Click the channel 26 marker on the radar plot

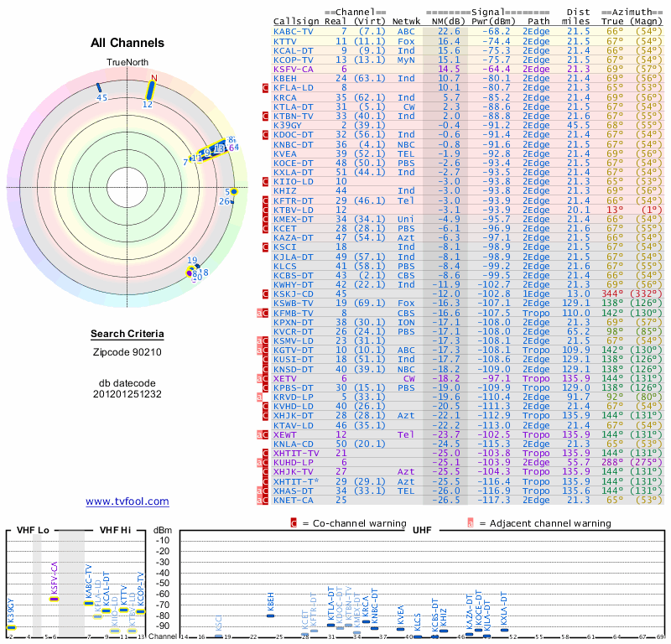232,201
